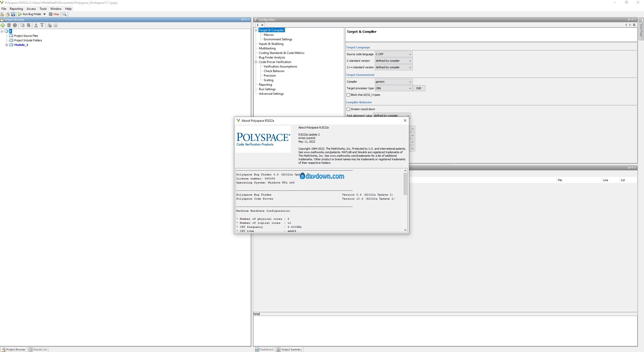Click the magnifying glass search icon
The image size is (644, 352).
click(x=65, y=14)
